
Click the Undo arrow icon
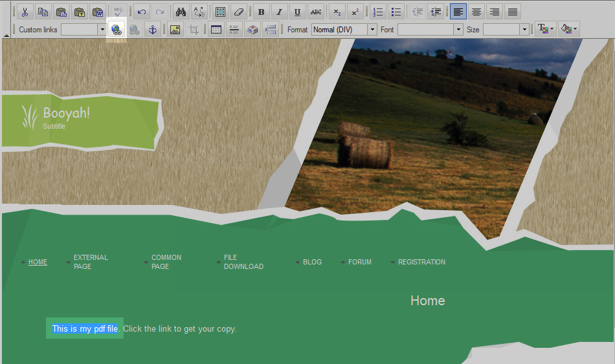coord(141,12)
